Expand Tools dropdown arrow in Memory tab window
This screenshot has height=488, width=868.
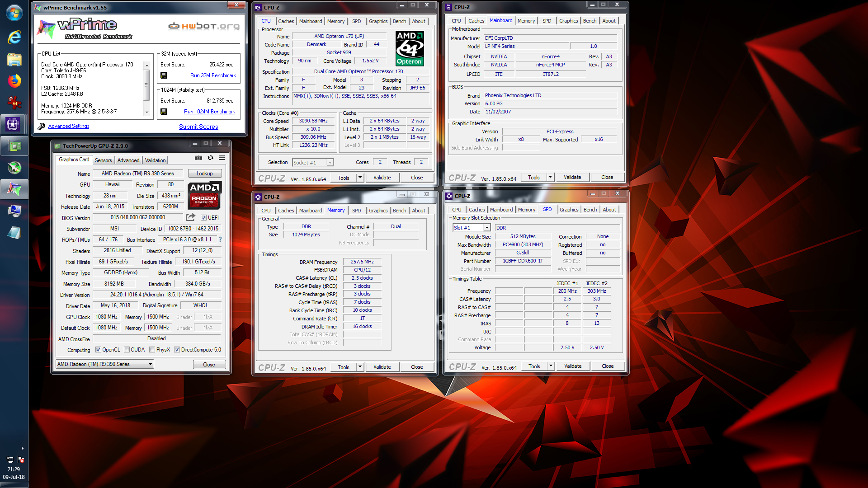[x=360, y=367]
